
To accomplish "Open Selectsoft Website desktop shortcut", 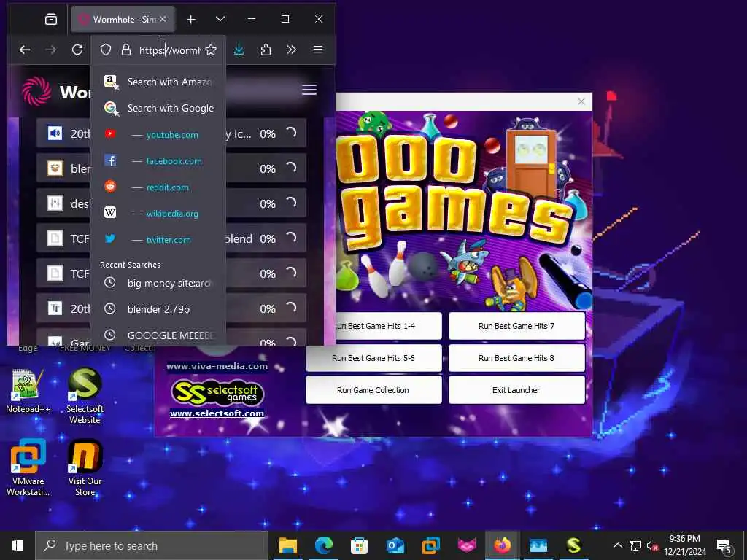I will click(x=85, y=395).
